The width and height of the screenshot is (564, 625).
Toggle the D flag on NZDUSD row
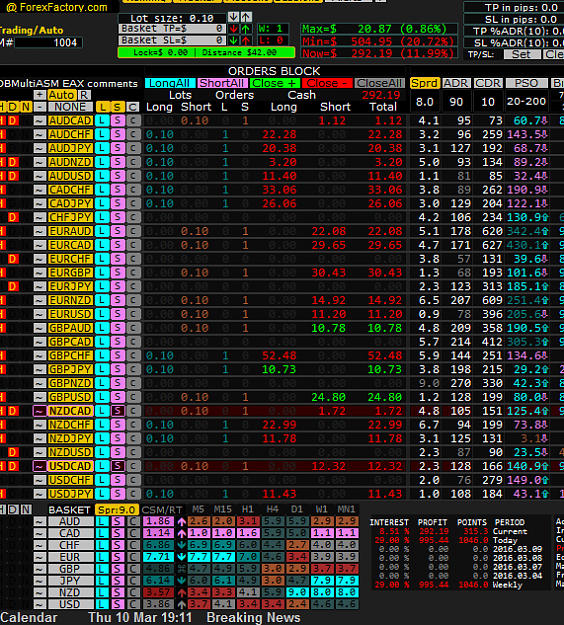pos(13,452)
